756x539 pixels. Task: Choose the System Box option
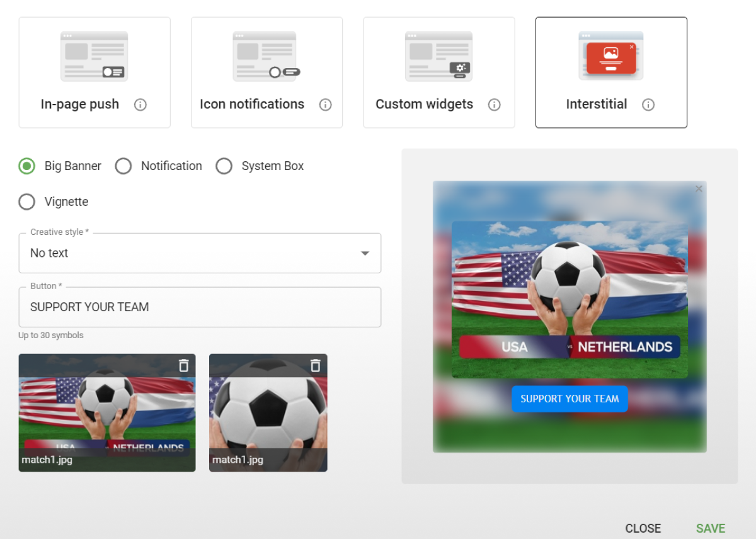point(224,166)
